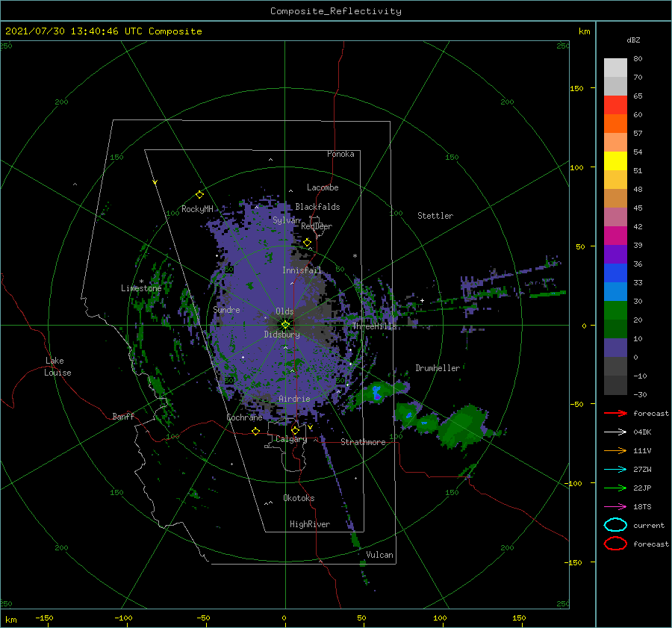The height and width of the screenshot is (628, 672).
Task: Click the Lake Louise label
Action: pos(57,367)
